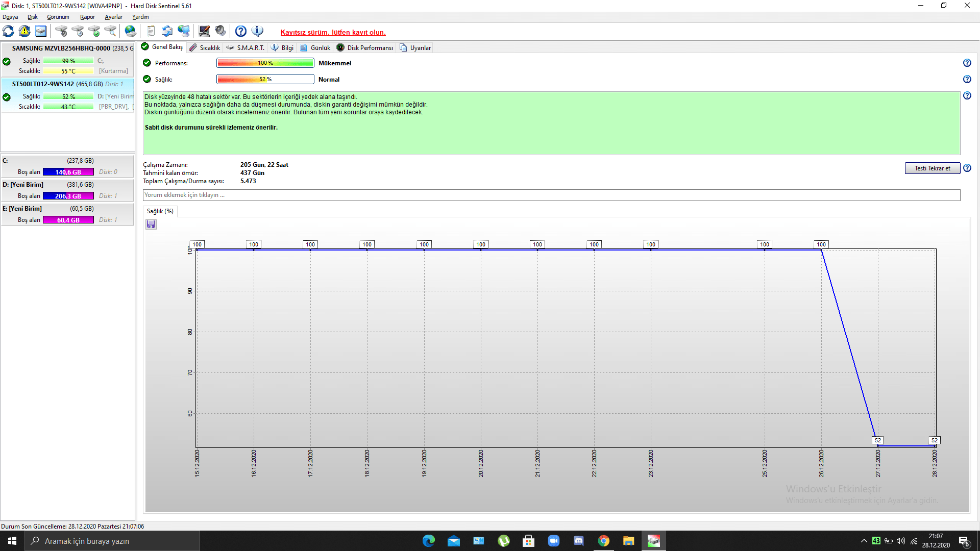Click the warning refresh toolbar icon
This screenshot has height=551, width=980.
tap(24, 31)
